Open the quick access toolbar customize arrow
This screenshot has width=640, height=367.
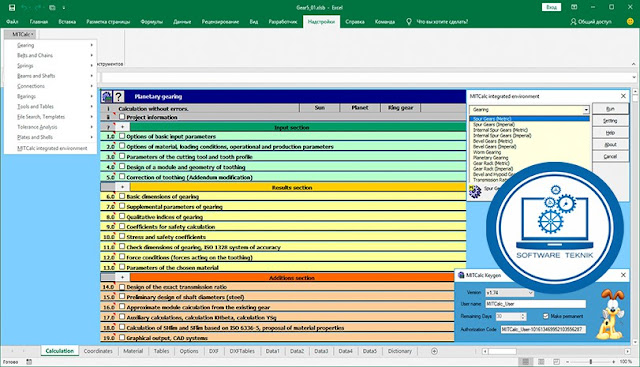(x=64, y=7)
